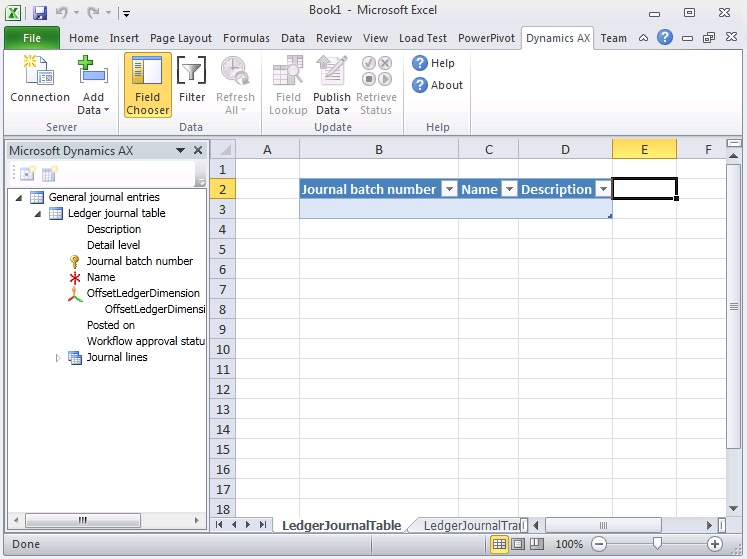The image size is (747, 559).
Task: Select Journal batch number key field in tree
Action: [x=140, y=261]
